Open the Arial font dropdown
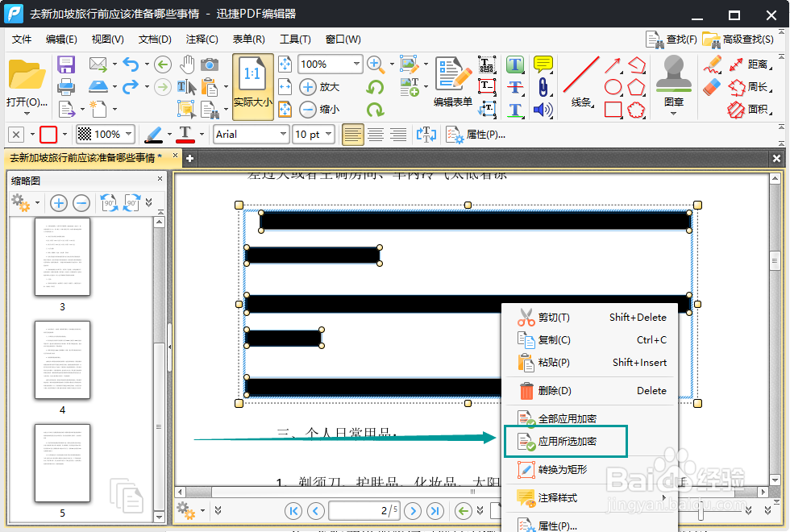 pyautogui.click(x=283, y=134)
